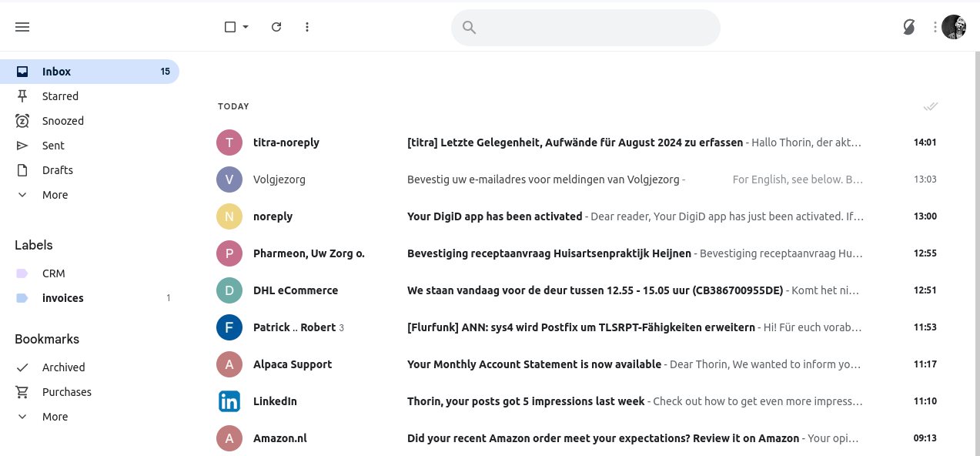
Task: Click the leaf status icon near avatar
Action: pos(909,27)
